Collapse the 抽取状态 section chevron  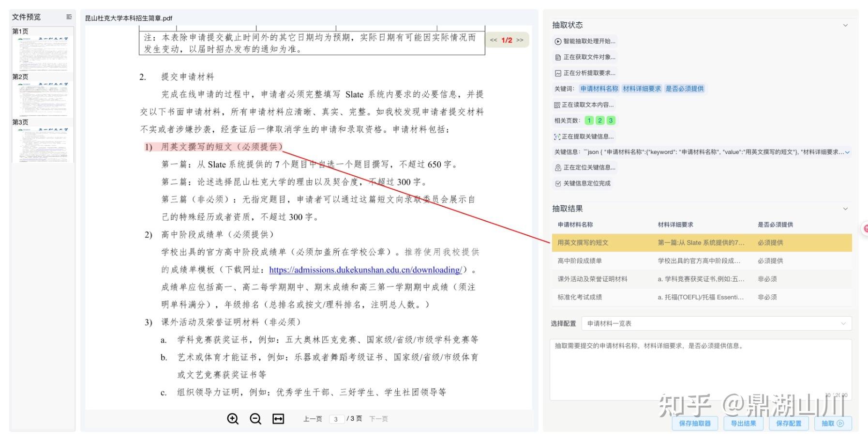click(845, 25)
